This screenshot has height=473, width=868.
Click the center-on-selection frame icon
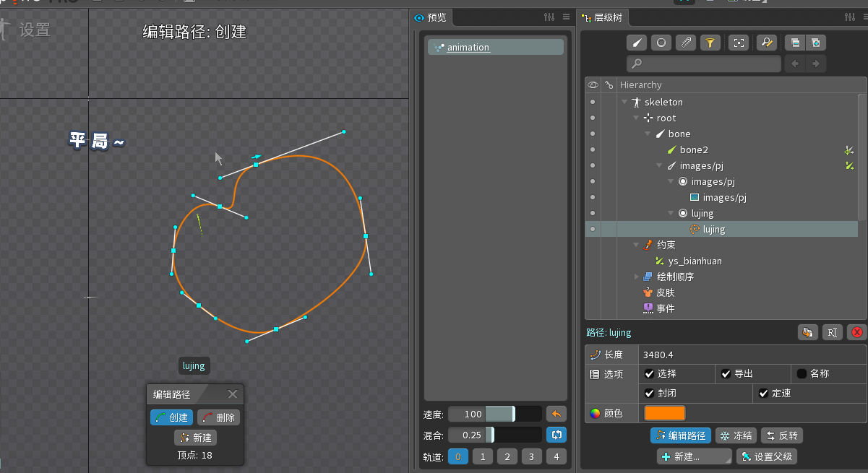click(739, 43)
